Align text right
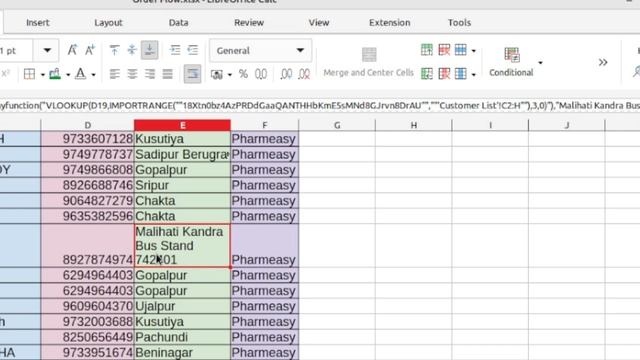The width and height of the screenshot is (640, 360). point(150,74)
